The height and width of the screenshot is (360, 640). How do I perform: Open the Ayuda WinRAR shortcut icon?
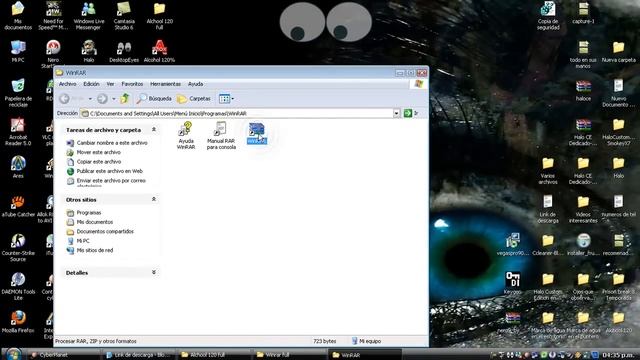pos(186,136)
